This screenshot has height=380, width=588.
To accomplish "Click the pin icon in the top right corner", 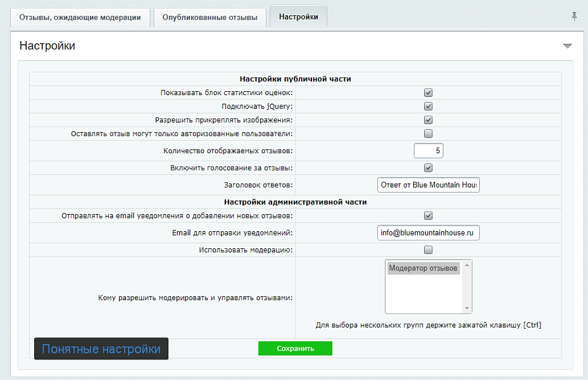I will tap(574, 16).
